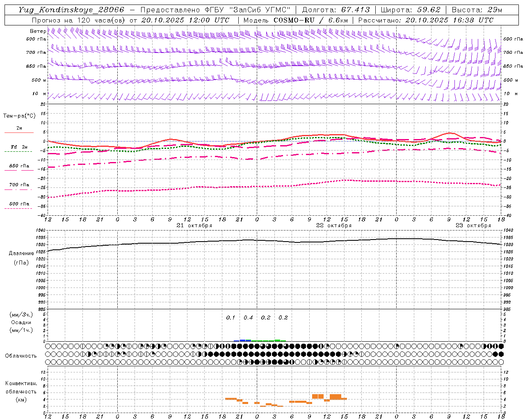Viewport: 525px width, 420px height.
Task: Click the Тем-ра(°C) axis title
Action: click(19, 116)
